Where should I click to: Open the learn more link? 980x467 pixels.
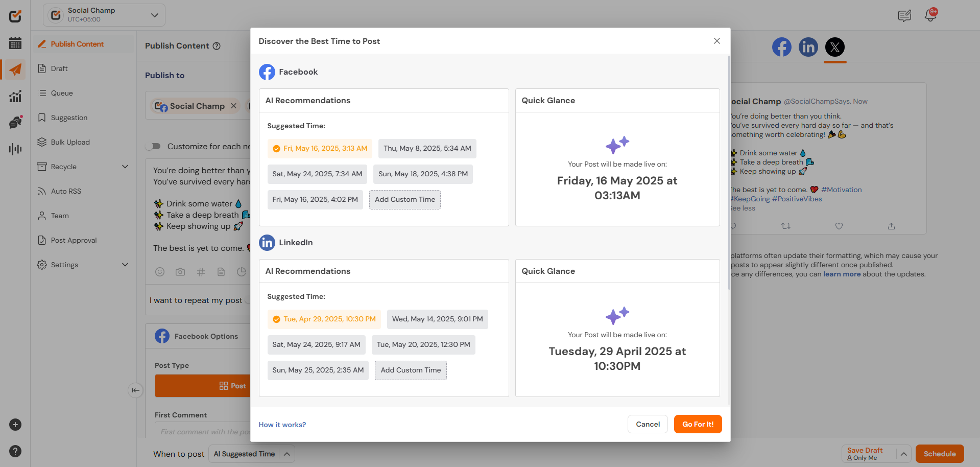point(842,274)
